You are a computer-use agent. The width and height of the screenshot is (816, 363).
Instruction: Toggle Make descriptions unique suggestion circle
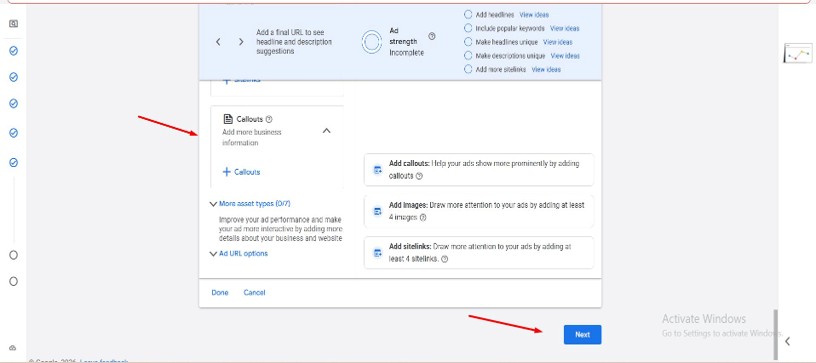pos(468,55)
